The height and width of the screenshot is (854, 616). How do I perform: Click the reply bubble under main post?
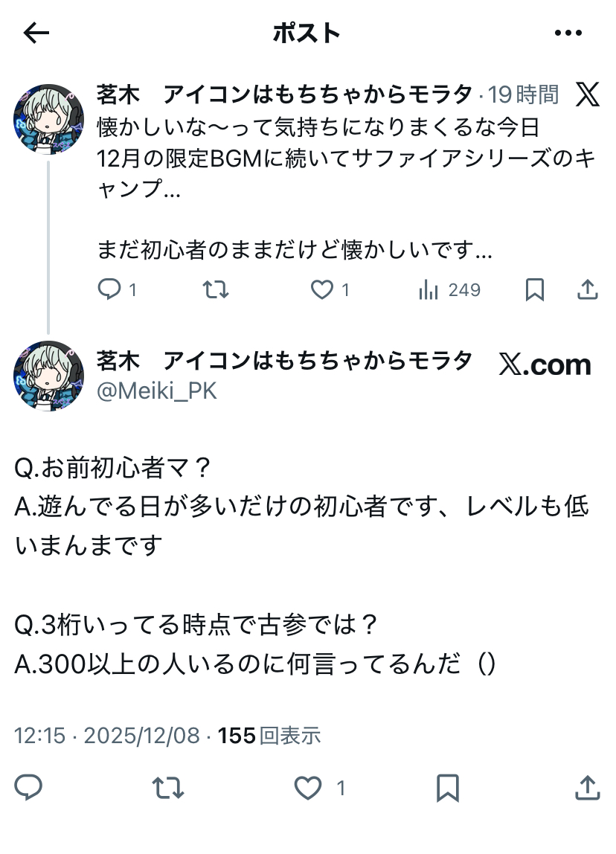tap(28, 788)
